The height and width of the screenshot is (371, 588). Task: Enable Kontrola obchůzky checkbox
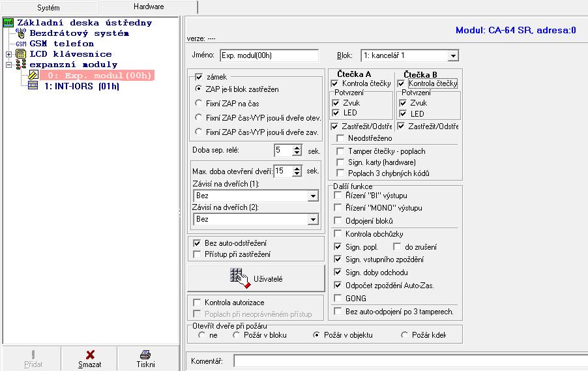pyautogui.click(x=338, y=233)
